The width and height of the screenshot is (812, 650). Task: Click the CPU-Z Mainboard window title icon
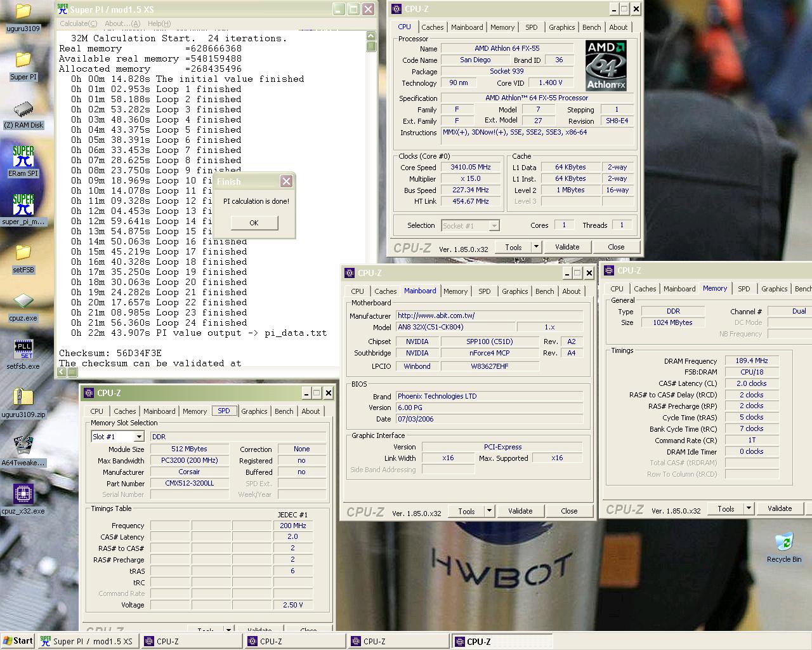pos(349,273)
